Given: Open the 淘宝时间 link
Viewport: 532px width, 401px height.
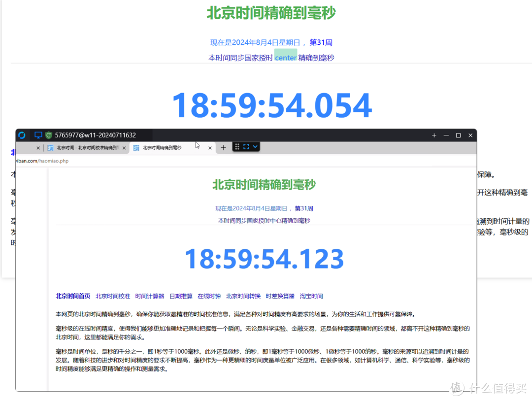Looking at the screenshot, I should click(x=311, y=296).
